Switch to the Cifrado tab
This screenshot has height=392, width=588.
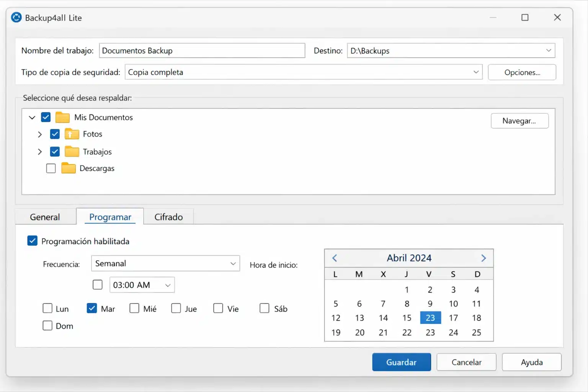[x=168, y=217]
